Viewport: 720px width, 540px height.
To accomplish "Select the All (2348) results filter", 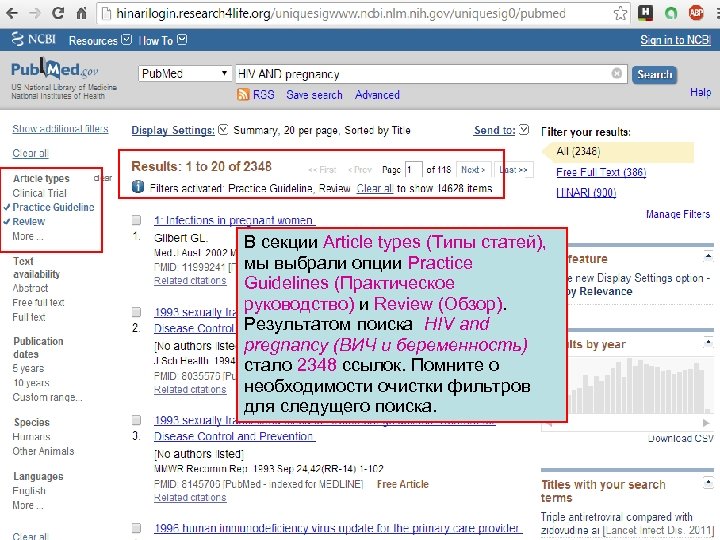I will [578, 151].
